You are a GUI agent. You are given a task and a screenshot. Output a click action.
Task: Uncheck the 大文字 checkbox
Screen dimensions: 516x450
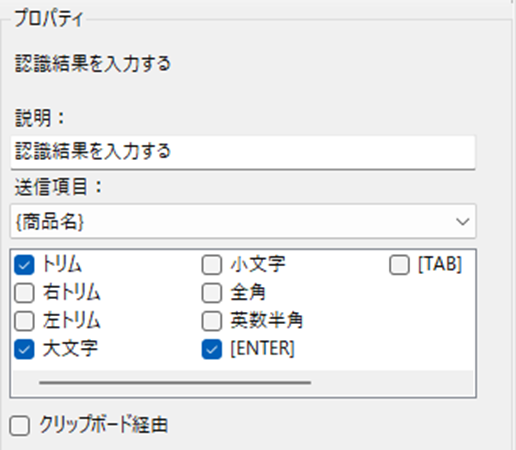pos(24,349)
